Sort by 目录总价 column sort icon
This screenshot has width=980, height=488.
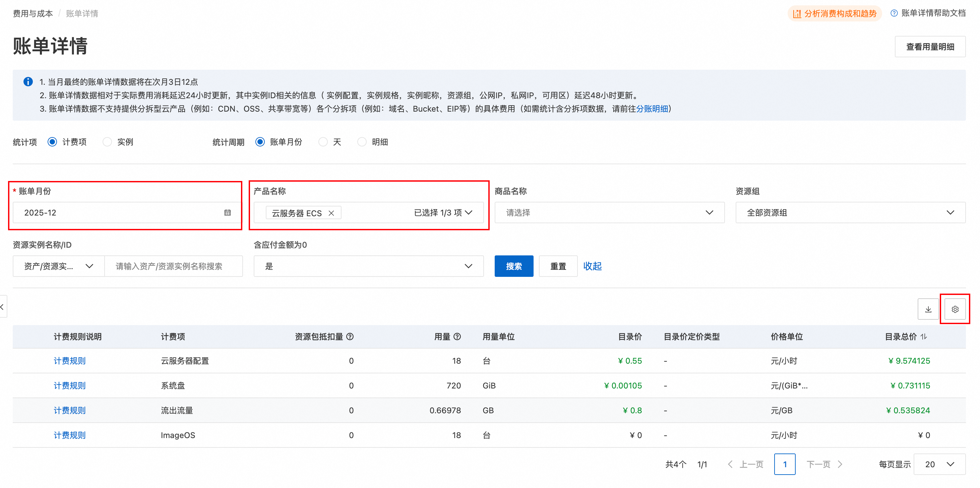[924, 336]
